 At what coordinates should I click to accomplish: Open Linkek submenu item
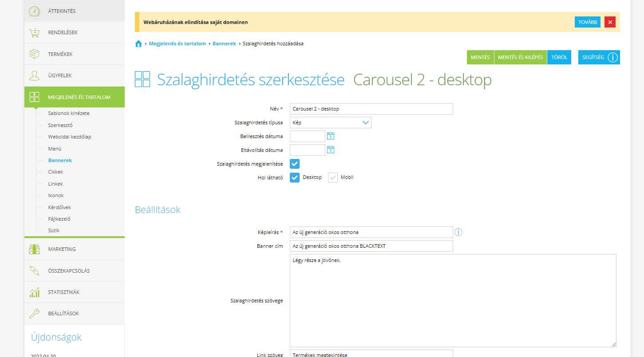point(55,184)
